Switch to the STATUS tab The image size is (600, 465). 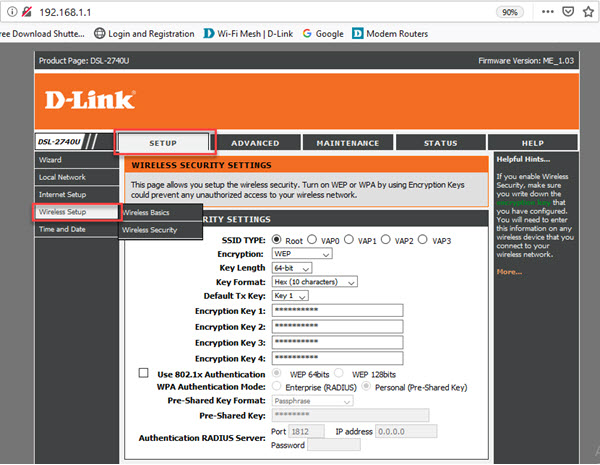440,143
